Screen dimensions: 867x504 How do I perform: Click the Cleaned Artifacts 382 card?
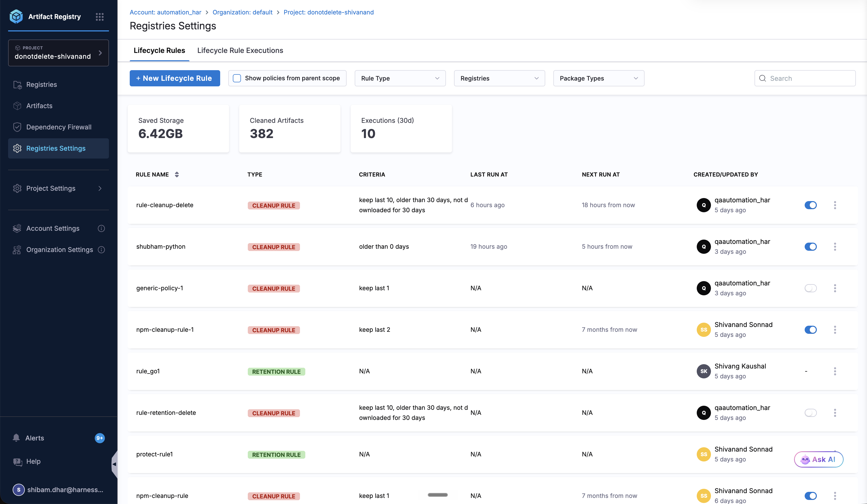pos(290,129)
